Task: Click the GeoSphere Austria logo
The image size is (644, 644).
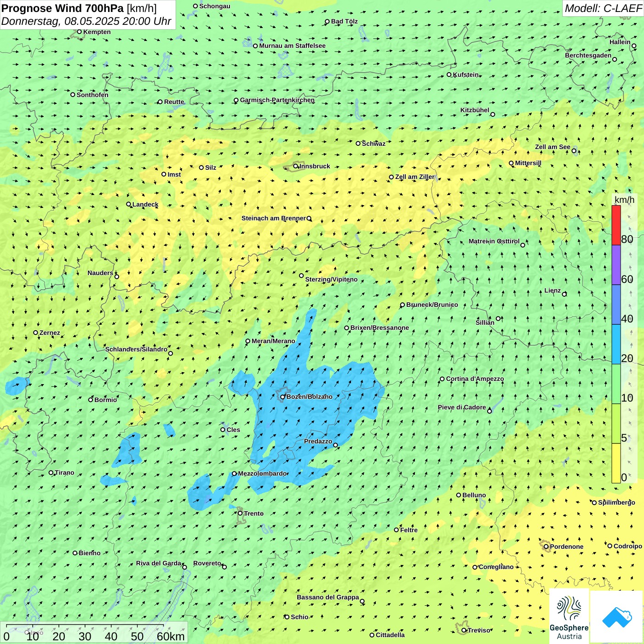Action: (x=569, y=616)
